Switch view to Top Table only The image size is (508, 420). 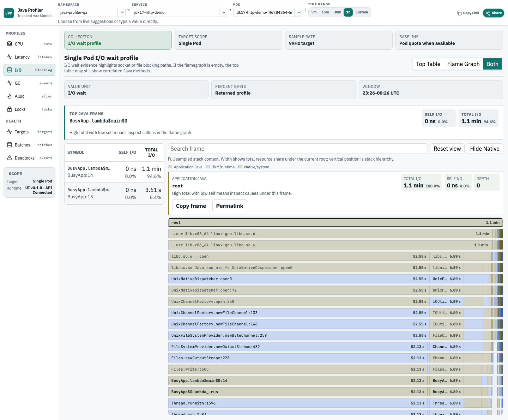[x=428, y=64]
